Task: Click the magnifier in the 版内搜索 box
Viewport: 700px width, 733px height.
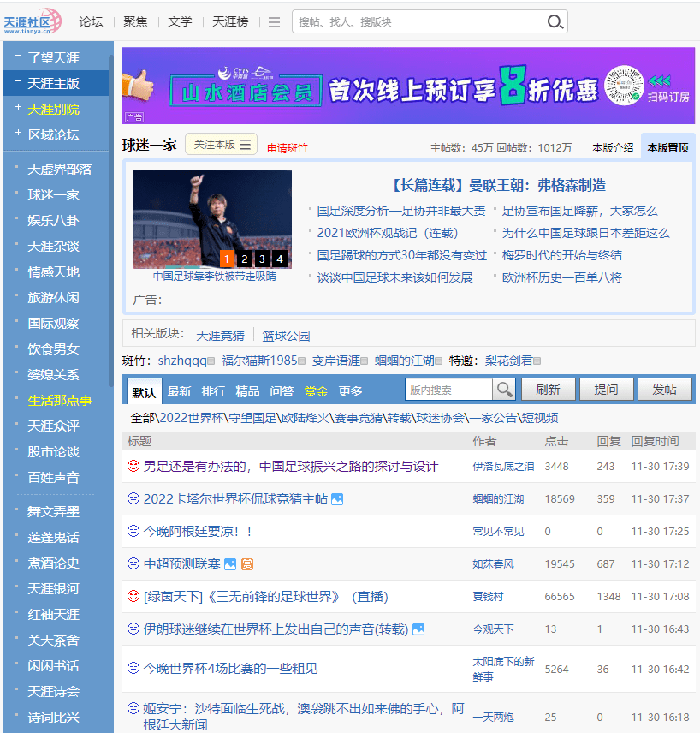Action: pos(505,390)
